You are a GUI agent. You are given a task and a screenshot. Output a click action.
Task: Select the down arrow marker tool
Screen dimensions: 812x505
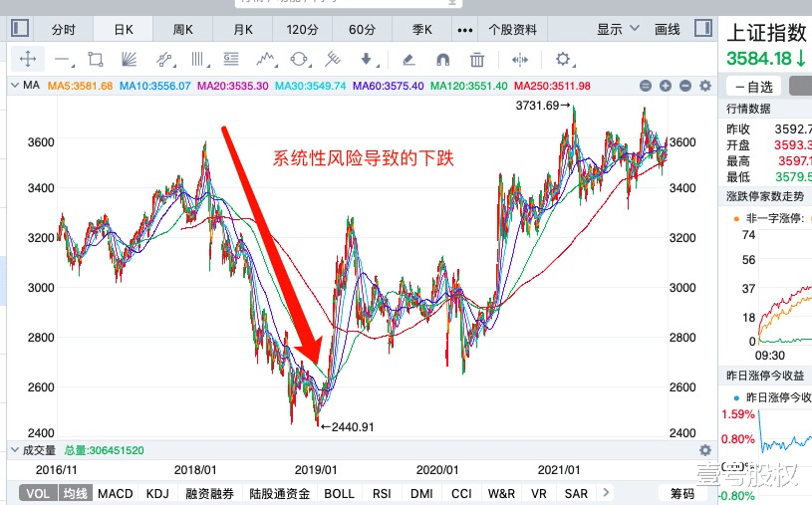tap(369, 59)
